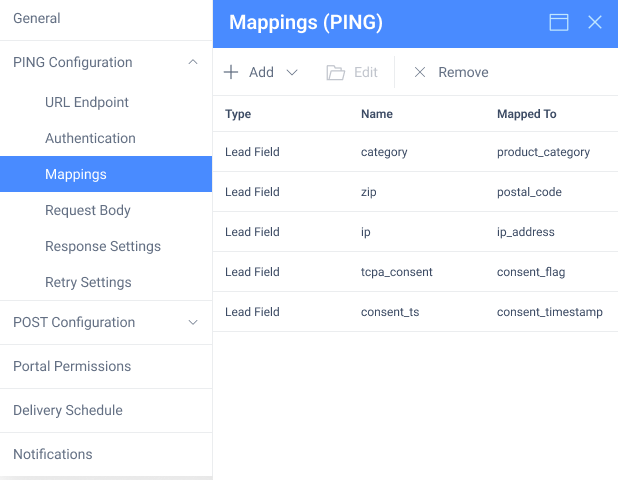The height and width of the screenshot is (480, 618).
Task: Select POST Configuration in sidebar
Action: click(106, 322)
